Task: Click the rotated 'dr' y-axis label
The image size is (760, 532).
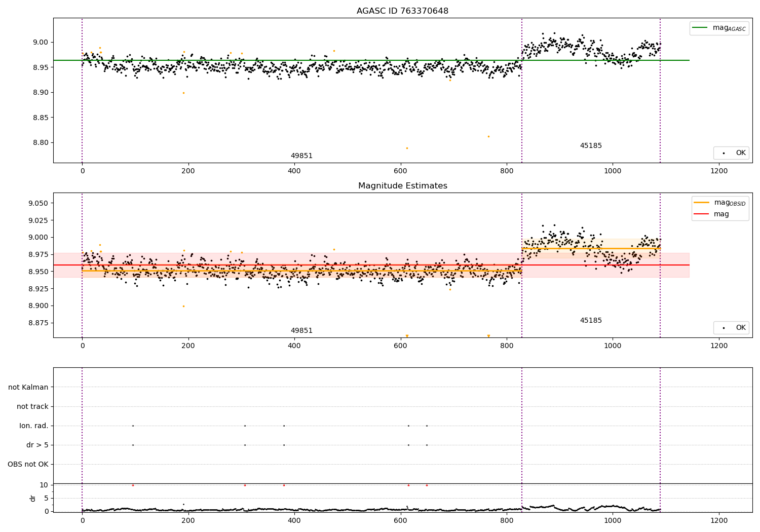Action: 33,498
